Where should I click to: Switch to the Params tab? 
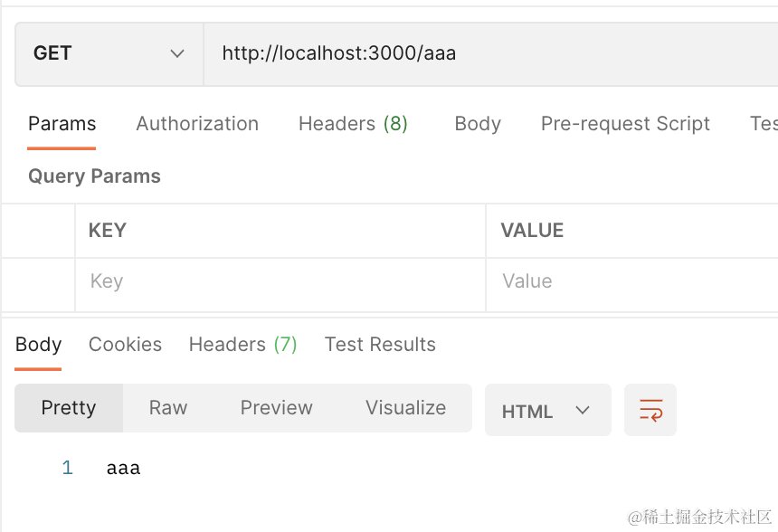pyautogui.click(x=62, y=124)
